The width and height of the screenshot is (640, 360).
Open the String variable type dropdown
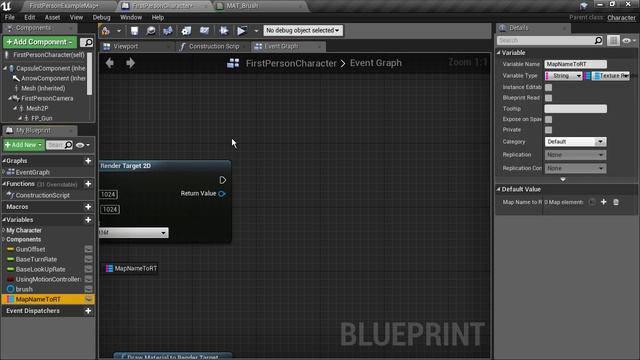click(563, 76)
